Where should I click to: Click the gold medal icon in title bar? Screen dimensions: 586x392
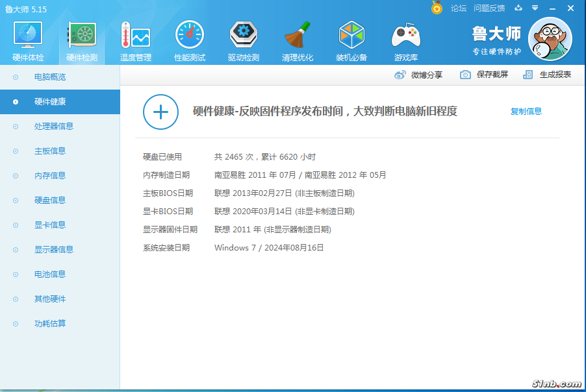click(437, 8)
